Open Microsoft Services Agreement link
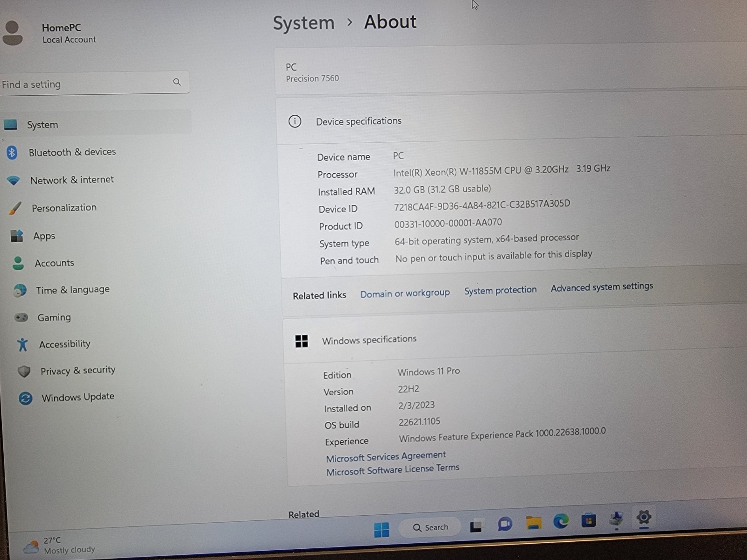747x560 pixels. pos(386,456)
